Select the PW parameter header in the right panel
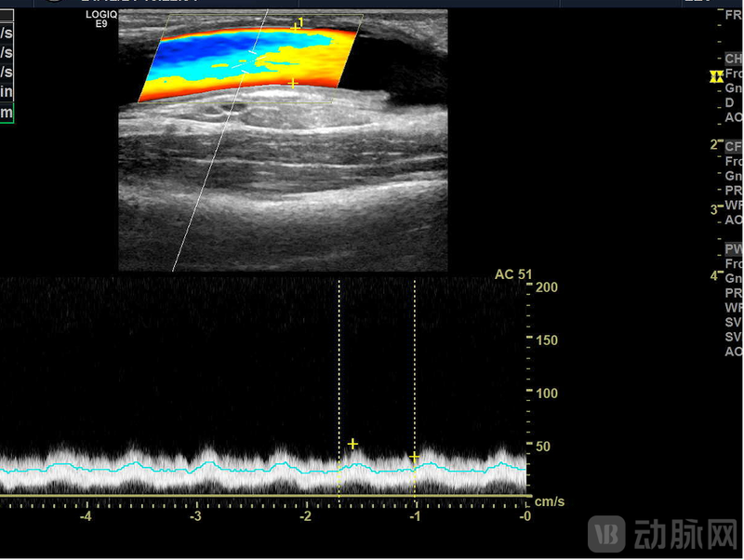This screenshot has width=744, height=560. coord(734,248)
